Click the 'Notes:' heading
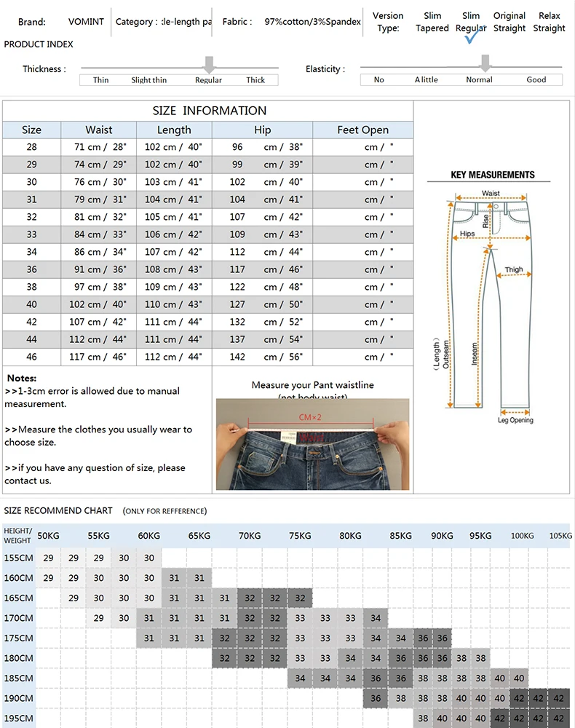 22,378
